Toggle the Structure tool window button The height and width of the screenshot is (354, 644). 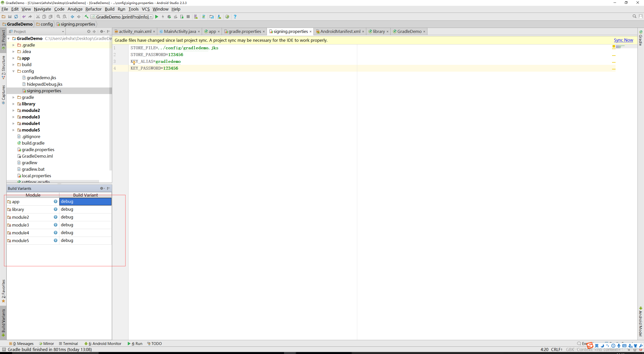click(3, 67)
